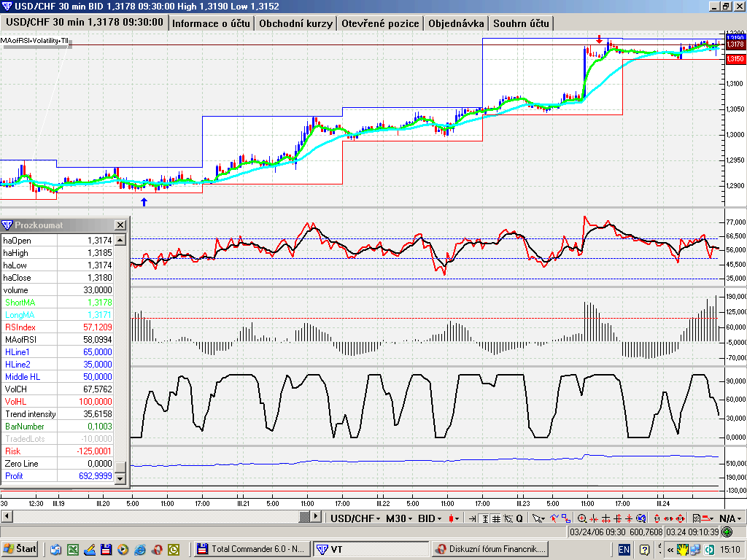The height and width of the screenshot is (560, 747).
Task: Open the BID price type dropdown
Action: pyautogui.click(x=430, y=518)
